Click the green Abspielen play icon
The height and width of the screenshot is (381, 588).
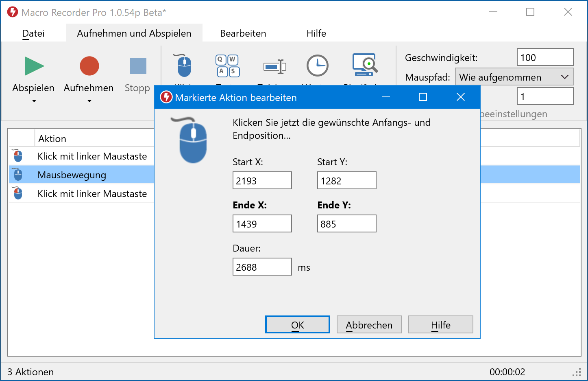click(34, 66)
